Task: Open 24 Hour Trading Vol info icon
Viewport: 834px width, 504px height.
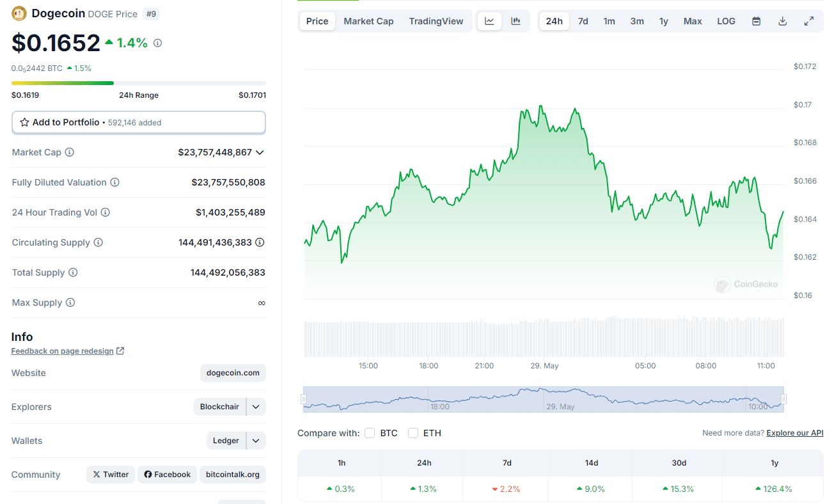Action: [x=106, y=212]
